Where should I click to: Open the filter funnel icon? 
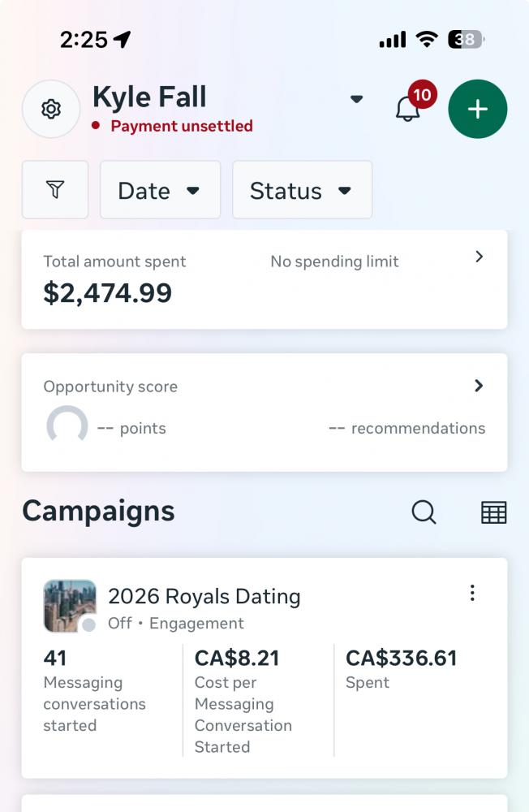[55, 190]
